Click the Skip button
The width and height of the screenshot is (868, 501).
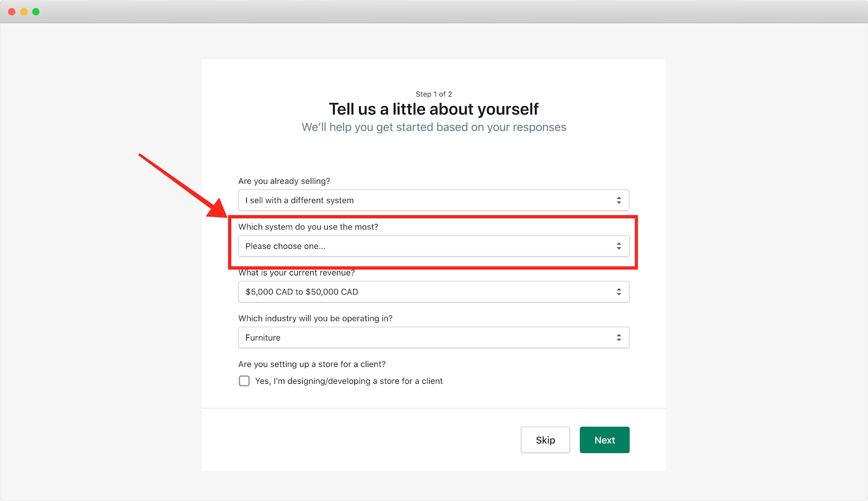pos(545,440)
